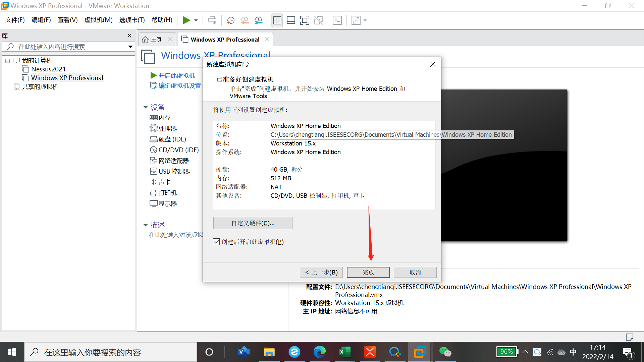The height and width of the screenshot is (362, 644).
Task: Take a snapshot with the clock icon
Action: [230, 20]
